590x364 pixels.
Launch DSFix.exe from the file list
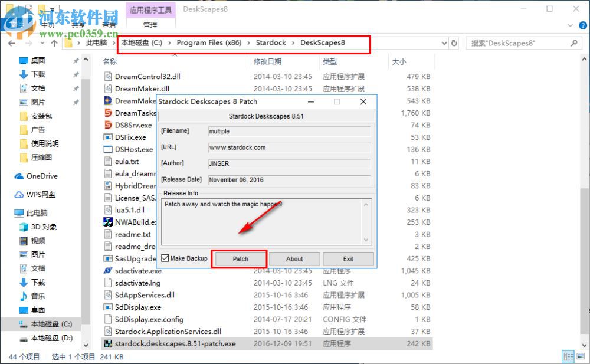130,137
